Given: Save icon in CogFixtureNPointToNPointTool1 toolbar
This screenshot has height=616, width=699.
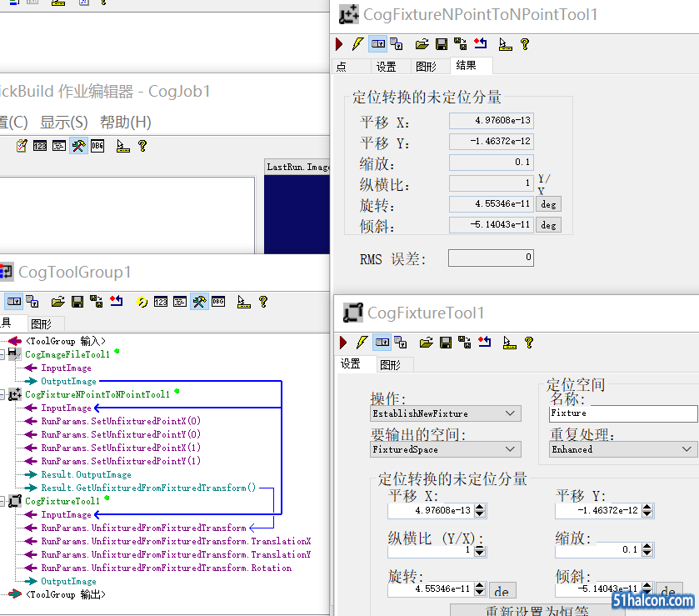Looking at the screenshot, I should point(442,44).
